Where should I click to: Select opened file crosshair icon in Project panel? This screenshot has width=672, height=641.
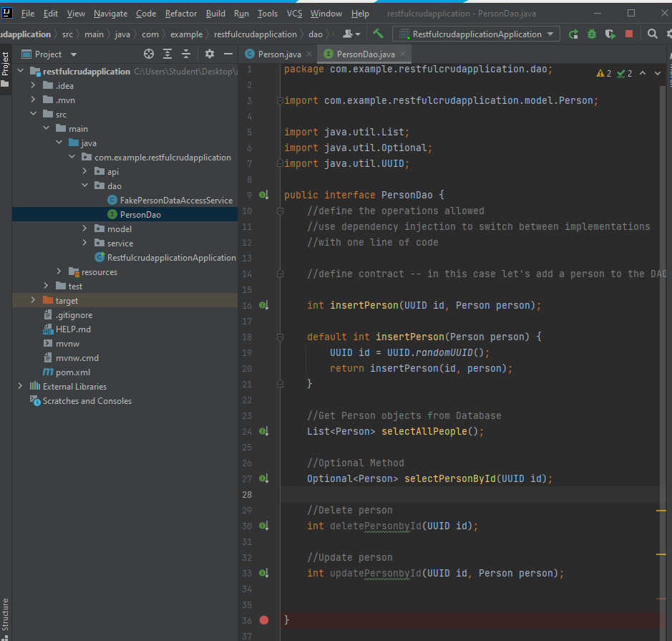coord(149,54)
